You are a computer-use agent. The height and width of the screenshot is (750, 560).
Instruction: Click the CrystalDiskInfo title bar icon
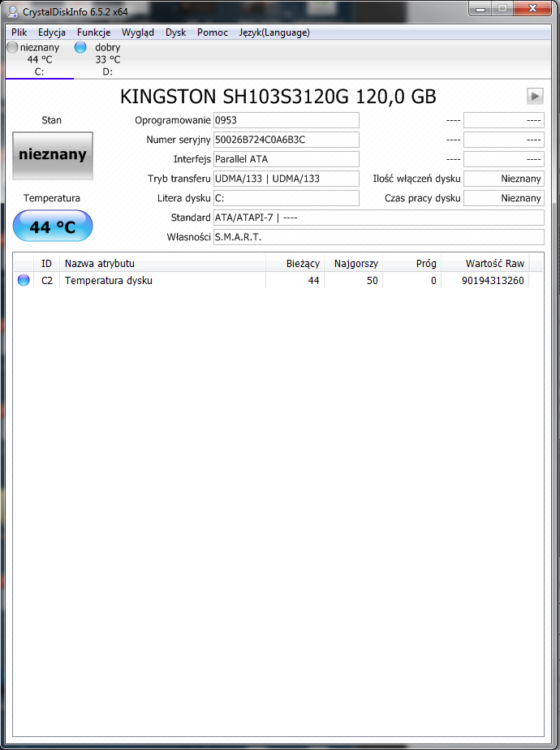coord(12,11)
